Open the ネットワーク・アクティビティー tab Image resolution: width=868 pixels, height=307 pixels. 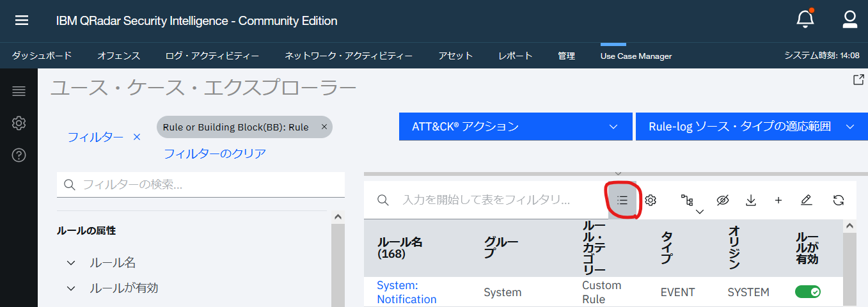[x=349, y=56]
